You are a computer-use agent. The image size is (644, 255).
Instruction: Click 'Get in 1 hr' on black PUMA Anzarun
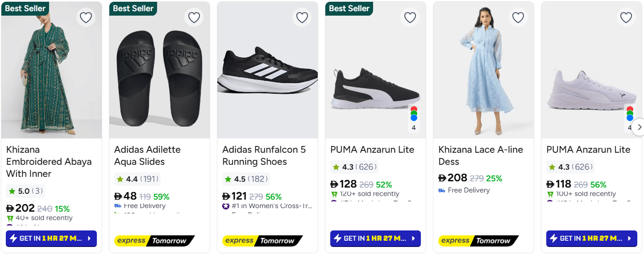[375, 238]
